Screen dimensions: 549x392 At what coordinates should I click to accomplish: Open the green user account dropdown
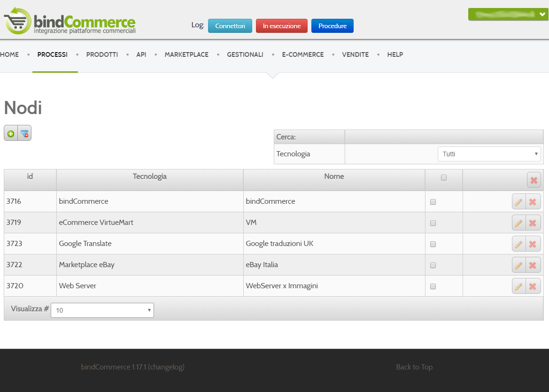(508, 15)
